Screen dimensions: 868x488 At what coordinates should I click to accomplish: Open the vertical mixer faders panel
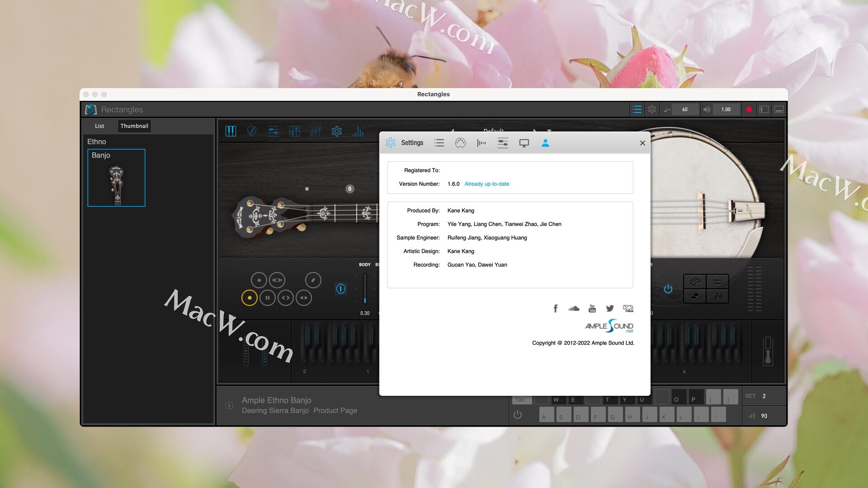(x=316, y=131)
